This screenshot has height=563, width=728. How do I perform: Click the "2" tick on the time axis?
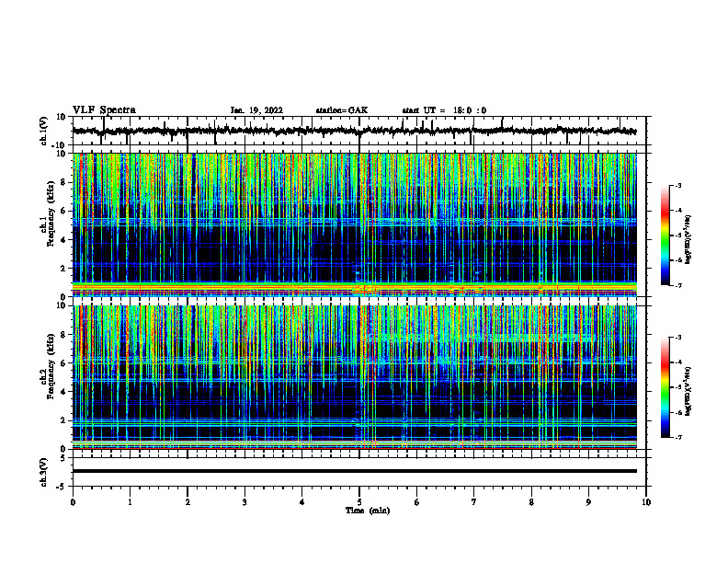(x=188, y=502)
